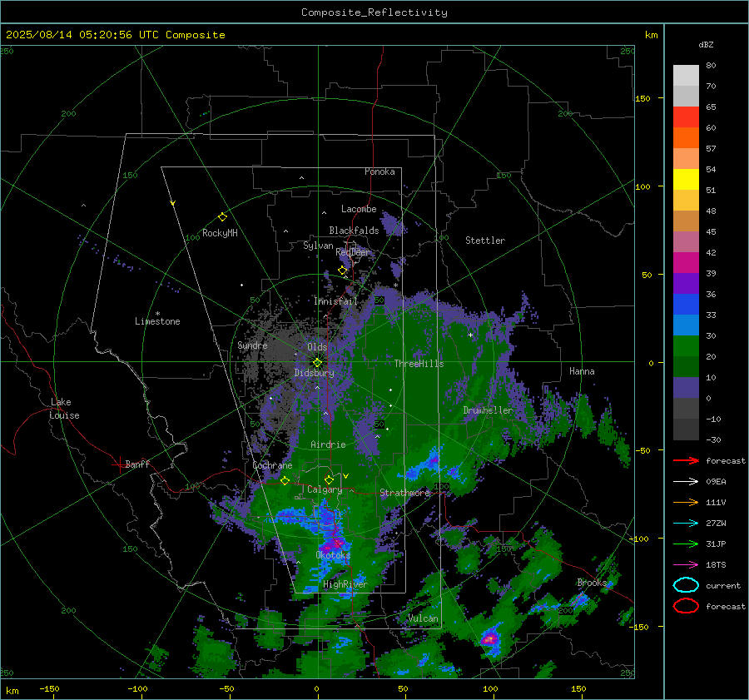Image resolution: width=749 pixels, height=700 pixels.
Task: Click the Sundre city label
Action: 252,345
